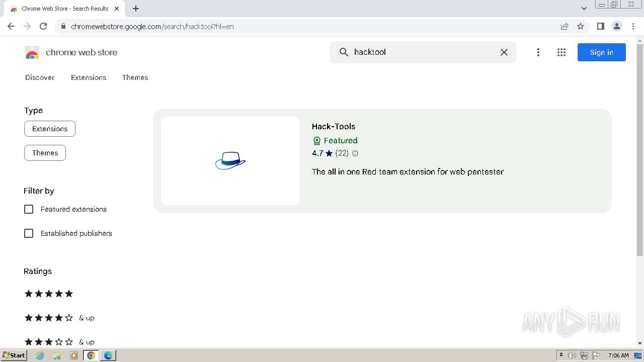This screenshot has height=362, width=644.
Task: Close the Chrome Web Store tab
Action: 117,9
